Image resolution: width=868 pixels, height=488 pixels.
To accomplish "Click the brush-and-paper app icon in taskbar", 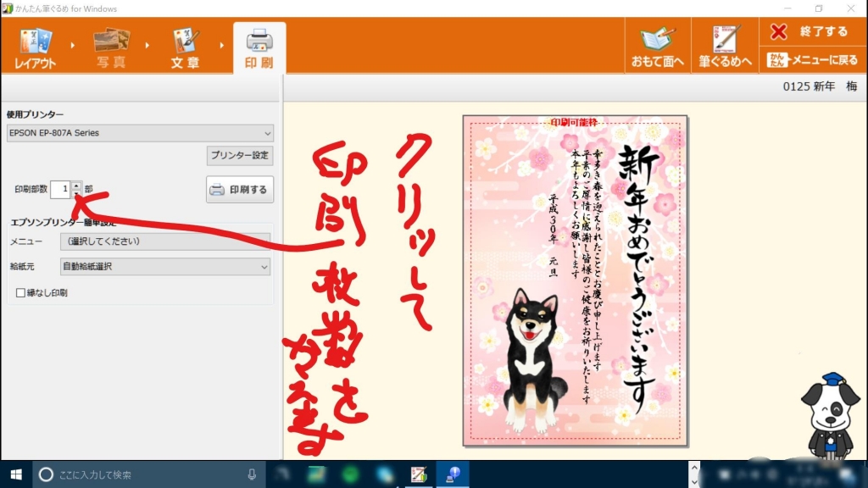I will point(419,474).
